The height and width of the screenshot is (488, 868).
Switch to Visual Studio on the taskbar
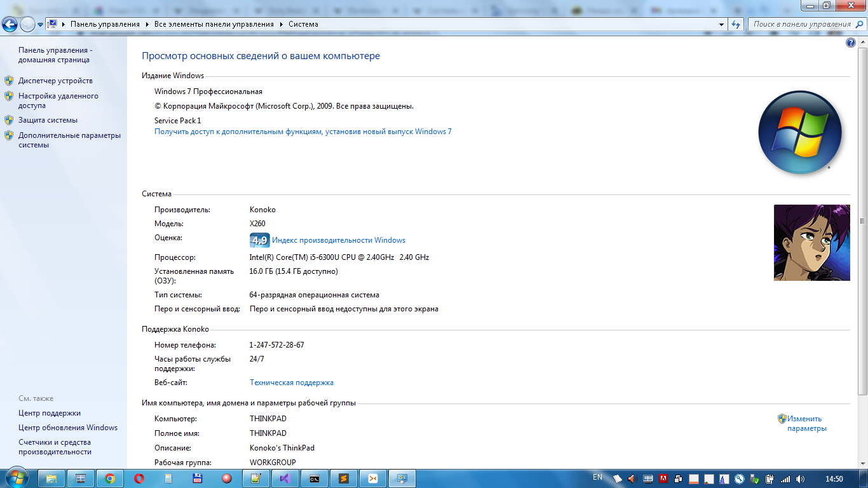(285, 478)
